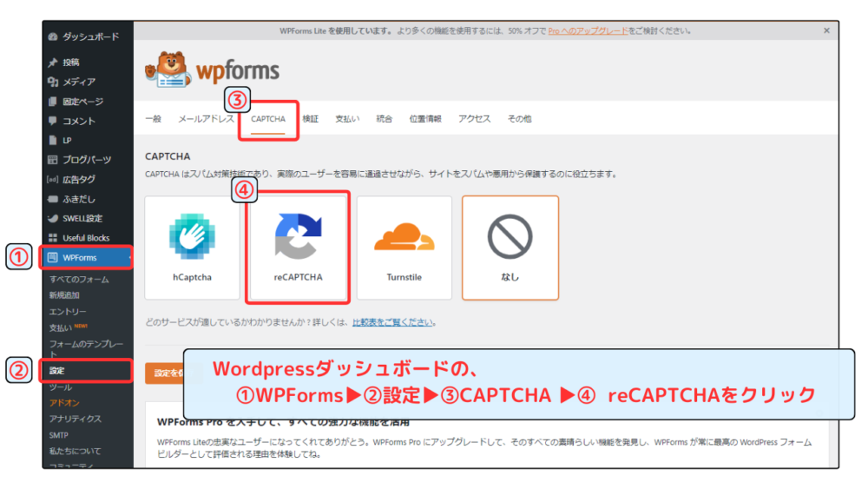Open フォームのテンプレート submenu item
This screenshot has height=489, width=868.
(x=86, y=348)
